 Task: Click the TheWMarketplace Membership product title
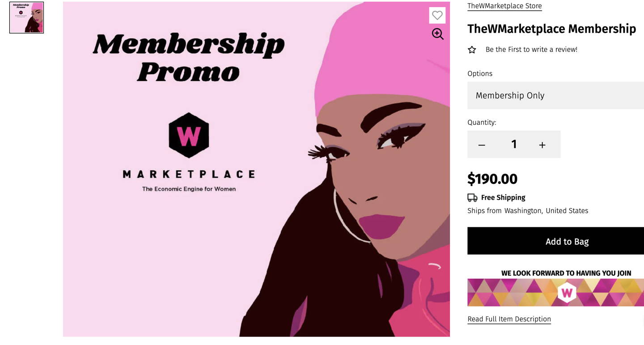(551, 29)
